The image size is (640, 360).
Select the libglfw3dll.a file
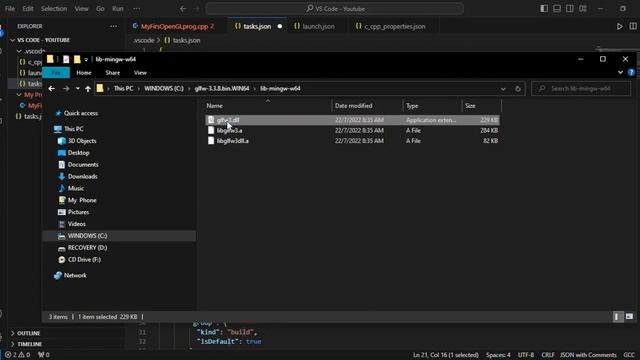tap(232, 141)
